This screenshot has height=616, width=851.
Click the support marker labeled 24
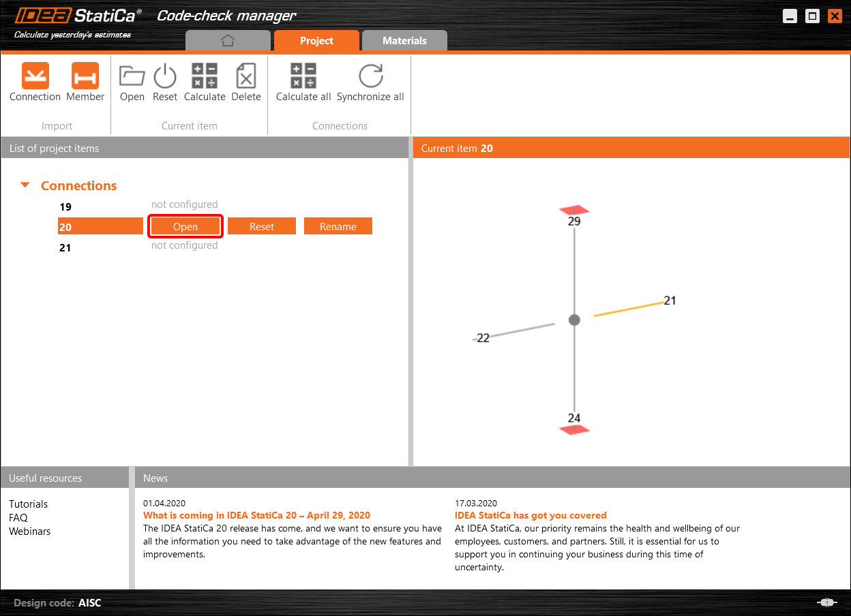coord(574,429)
